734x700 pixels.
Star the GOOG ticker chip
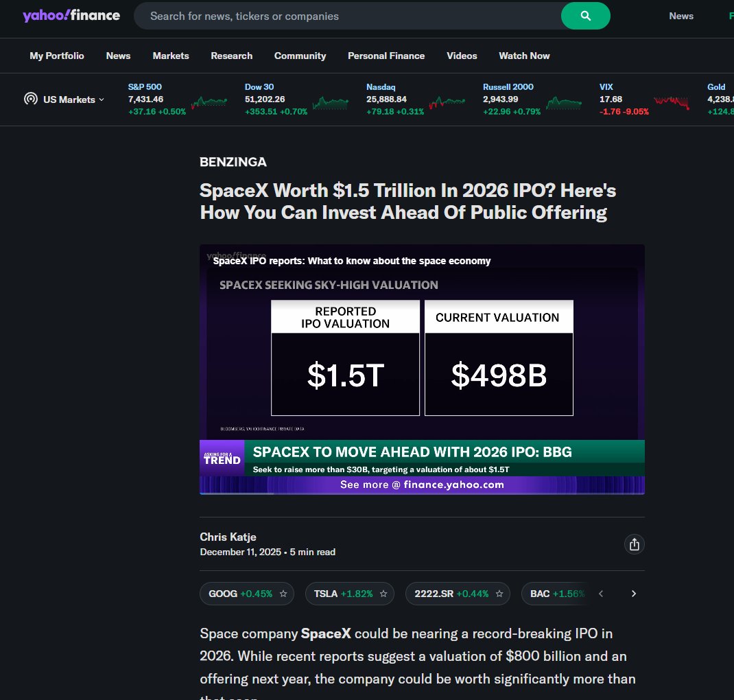(x=283, y=594)
